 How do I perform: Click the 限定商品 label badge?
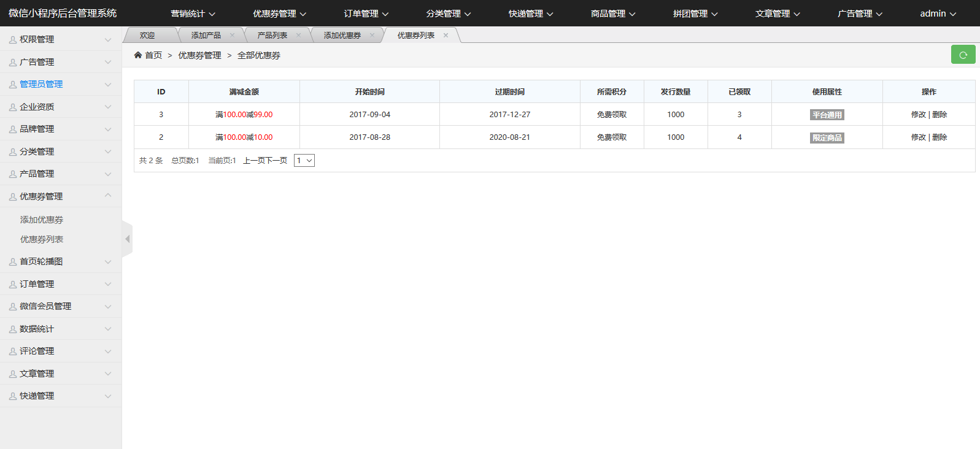[827, 138]
